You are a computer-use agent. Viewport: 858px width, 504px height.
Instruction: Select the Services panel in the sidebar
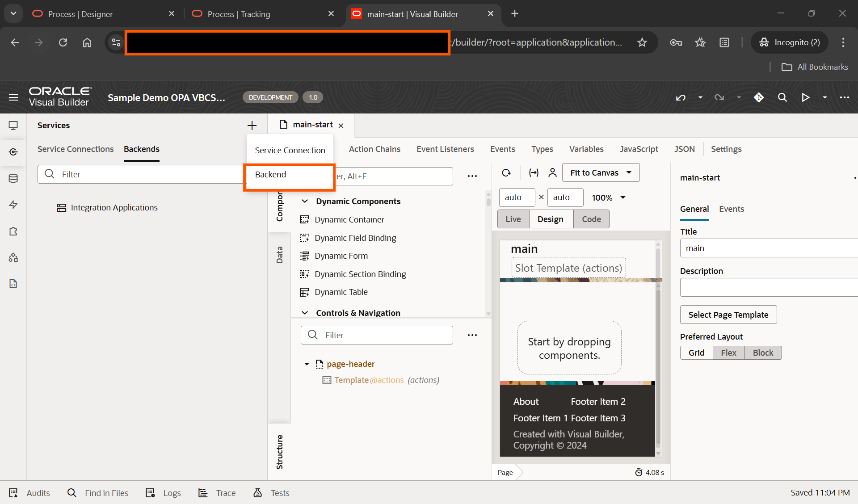13,152
